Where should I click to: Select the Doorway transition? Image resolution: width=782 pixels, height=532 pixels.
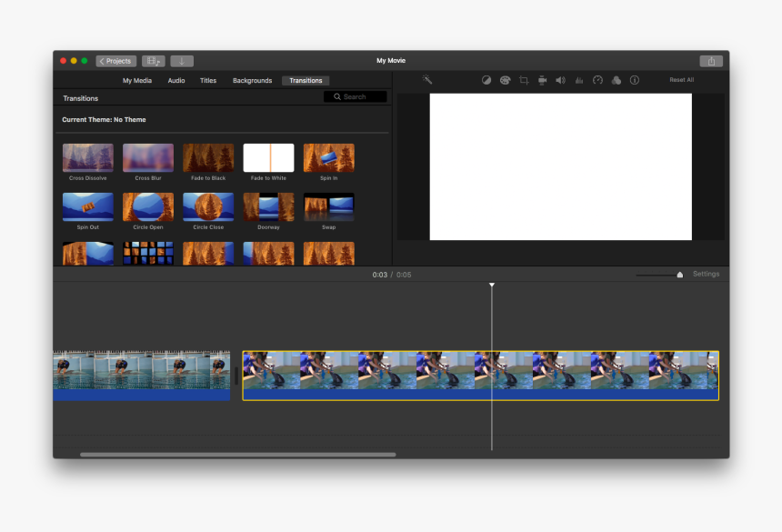coord(268,206)
